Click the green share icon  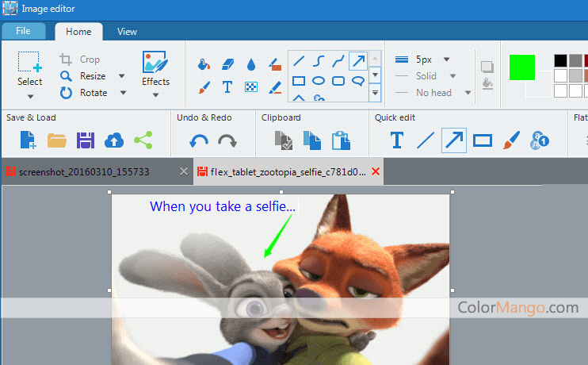pyautogui.click(x=143, y=140)
